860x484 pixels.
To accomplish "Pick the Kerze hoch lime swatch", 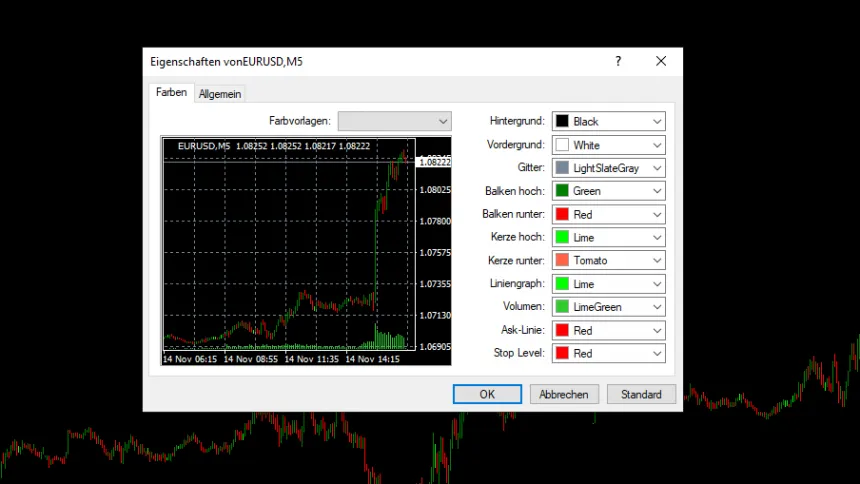I will (562, 238).
